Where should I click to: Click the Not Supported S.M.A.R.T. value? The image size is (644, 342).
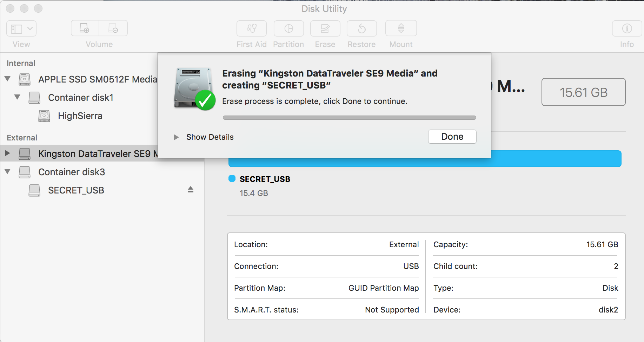coord(392,310)
